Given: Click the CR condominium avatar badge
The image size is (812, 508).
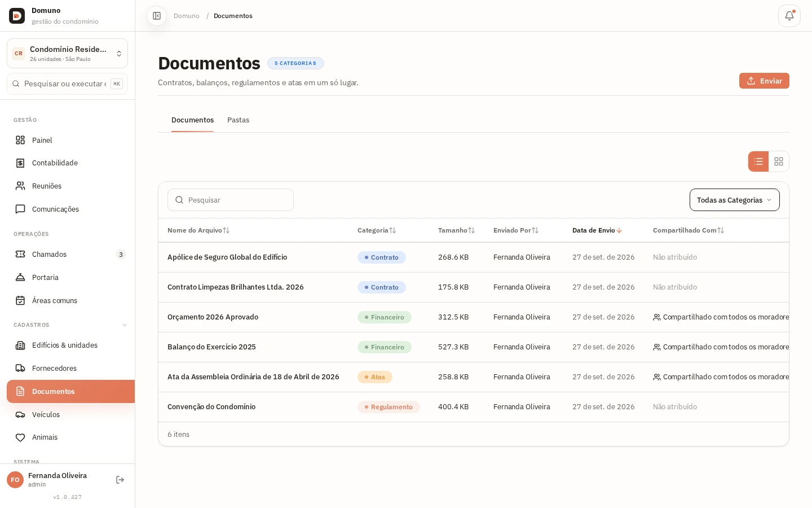Looking at the screenshot, I should tap(19, 54).
